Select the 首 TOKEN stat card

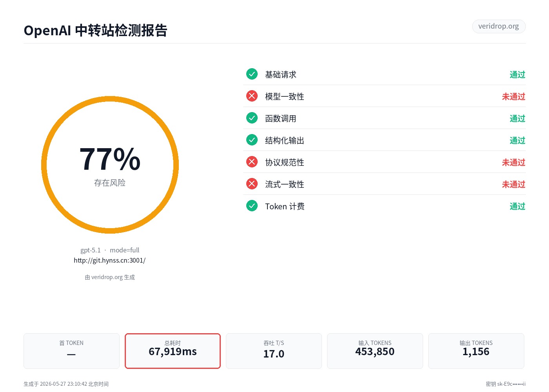71,351
